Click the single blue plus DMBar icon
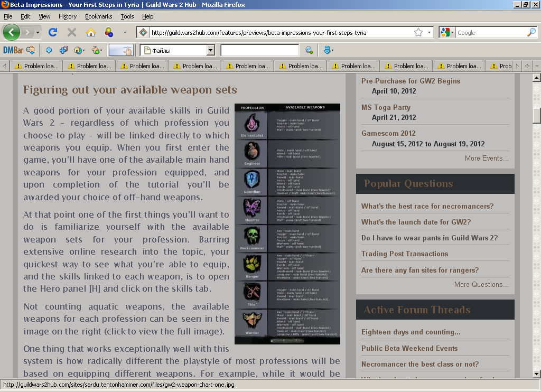 49,50
